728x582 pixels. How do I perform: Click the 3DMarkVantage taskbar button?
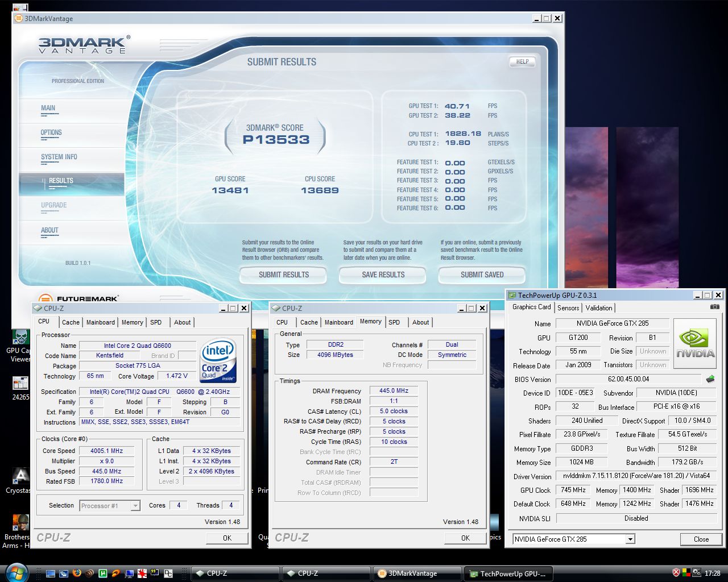(x=416, y=573)
